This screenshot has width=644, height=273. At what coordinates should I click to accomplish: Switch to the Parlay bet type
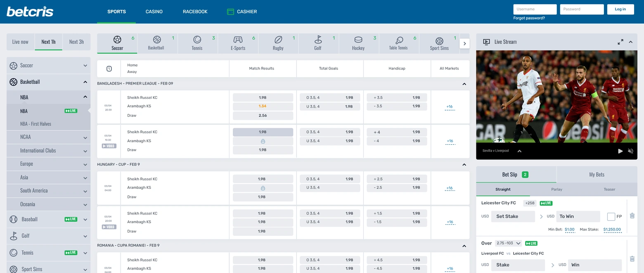(x=556, y=189)
